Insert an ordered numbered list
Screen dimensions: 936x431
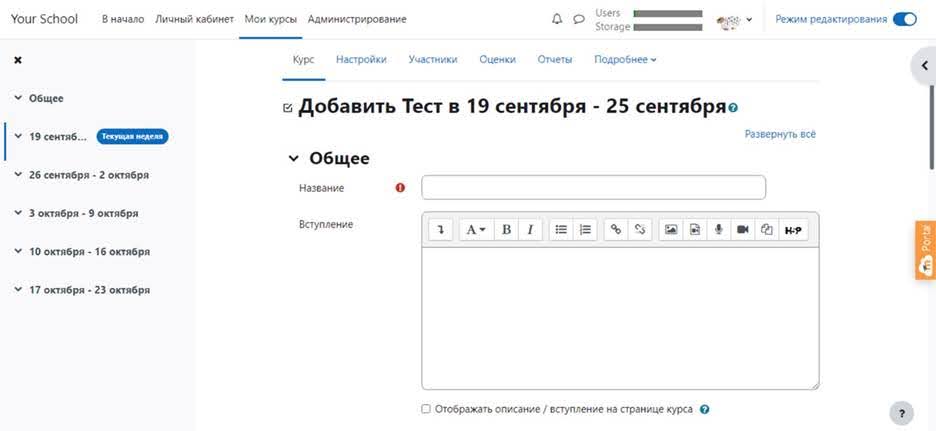pyautogui.click(x=585, y=229)
